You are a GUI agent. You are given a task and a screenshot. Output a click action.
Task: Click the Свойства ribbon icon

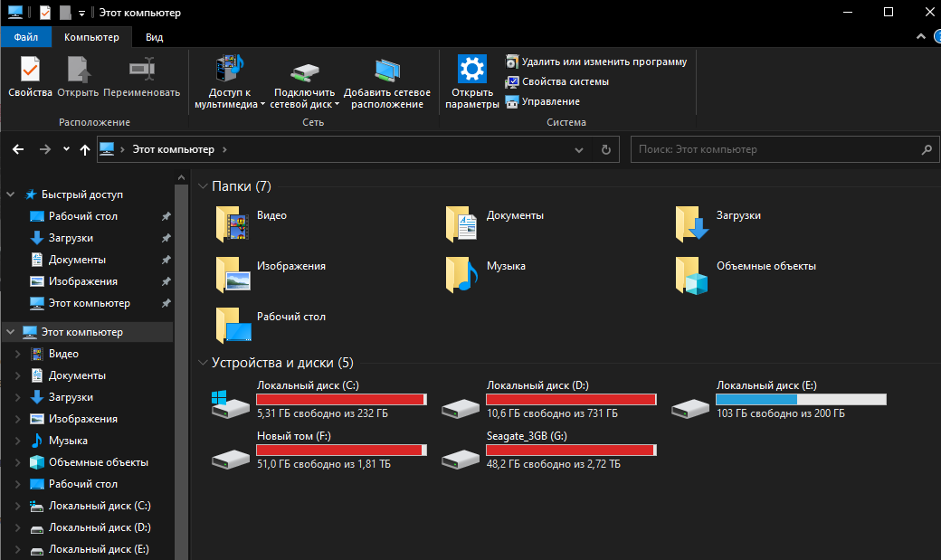click(x=30, y=70)
